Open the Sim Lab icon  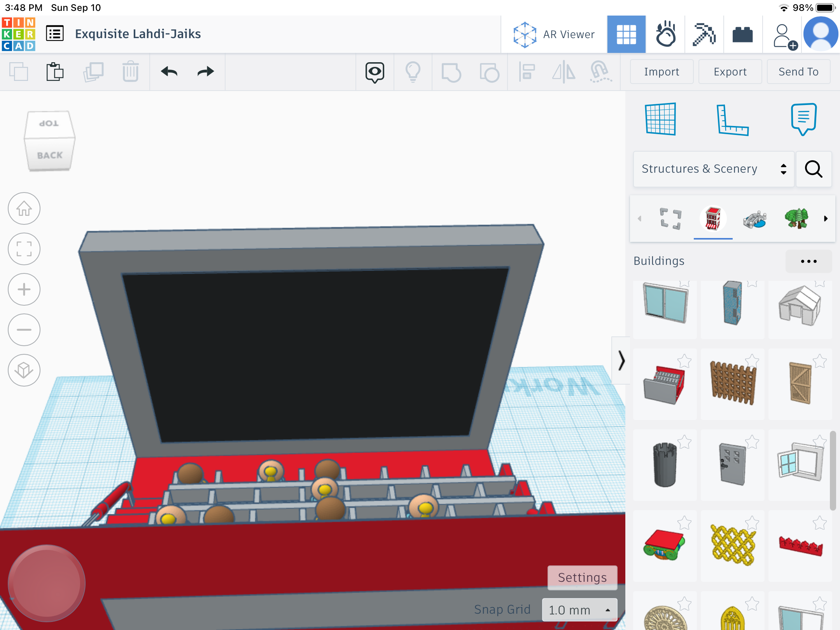click(x=665, y=34)
